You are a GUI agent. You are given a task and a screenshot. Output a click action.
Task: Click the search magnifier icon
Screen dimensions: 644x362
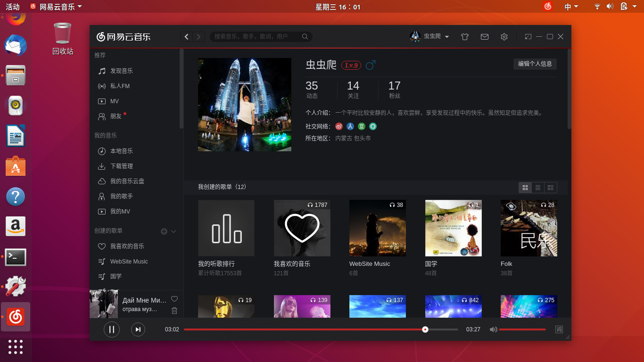[x=305, y=36]
